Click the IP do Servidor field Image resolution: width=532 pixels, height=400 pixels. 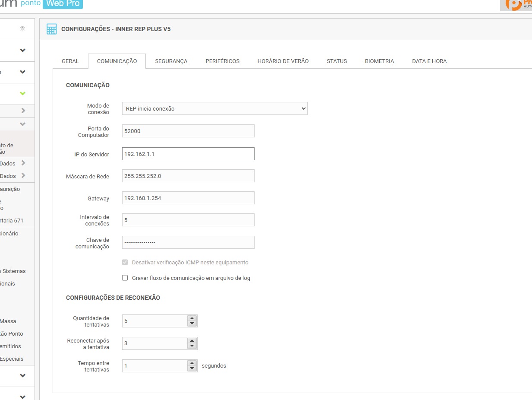click(x=188, y=154)
